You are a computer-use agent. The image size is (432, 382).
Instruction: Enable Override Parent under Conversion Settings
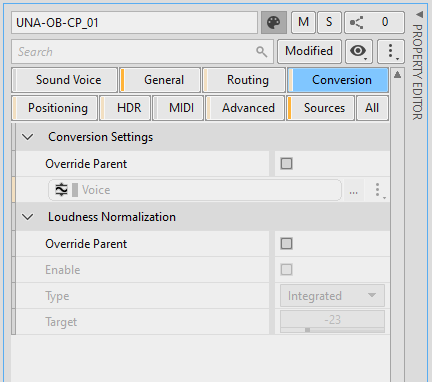click(x=286, y=164)
